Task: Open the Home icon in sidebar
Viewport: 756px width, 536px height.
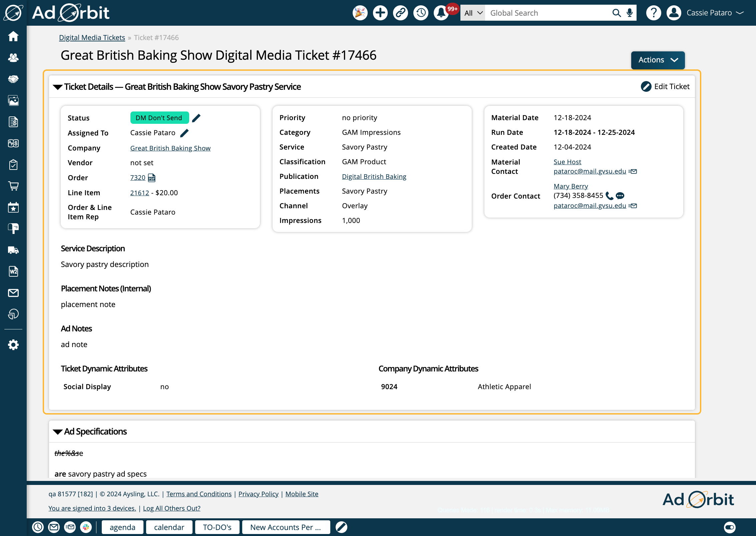Action: [x=13, y=36]
